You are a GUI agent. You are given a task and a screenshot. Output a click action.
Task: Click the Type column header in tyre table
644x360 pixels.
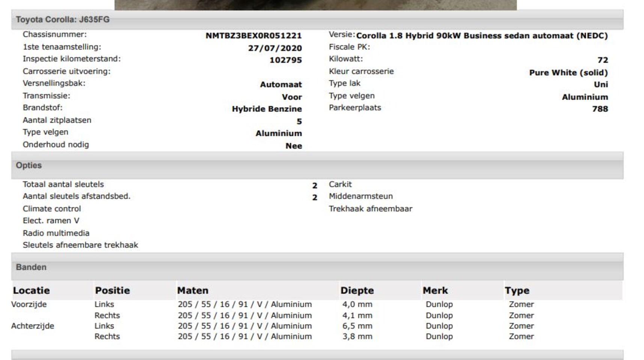coord(517,291)
